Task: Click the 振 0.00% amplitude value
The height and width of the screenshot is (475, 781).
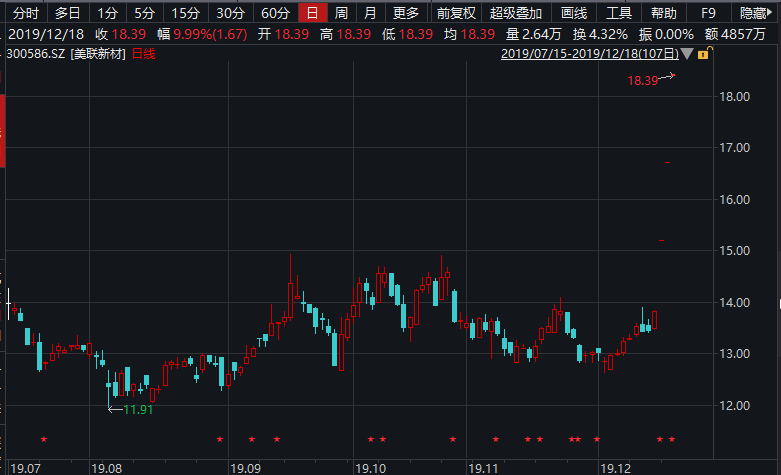Action: tap(666, 34)
